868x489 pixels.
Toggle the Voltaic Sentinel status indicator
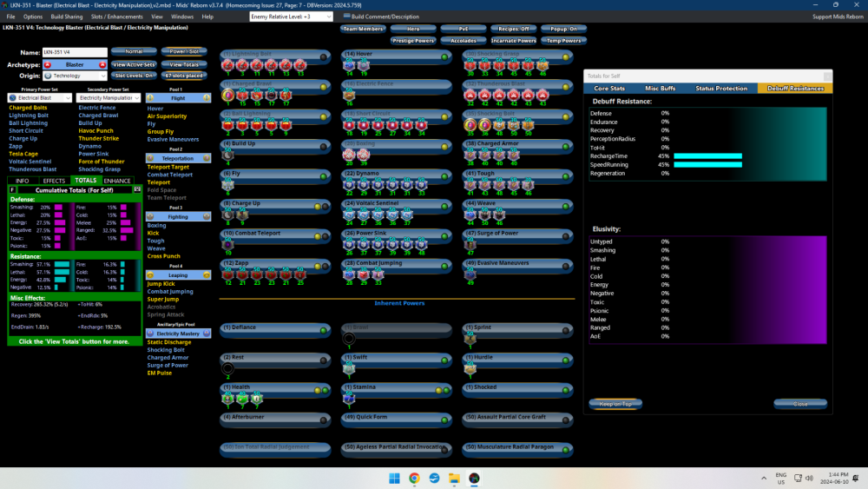444,207
